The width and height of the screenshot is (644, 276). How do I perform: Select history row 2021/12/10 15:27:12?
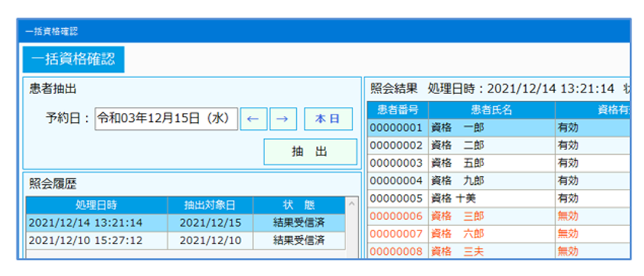click(186, 240)
